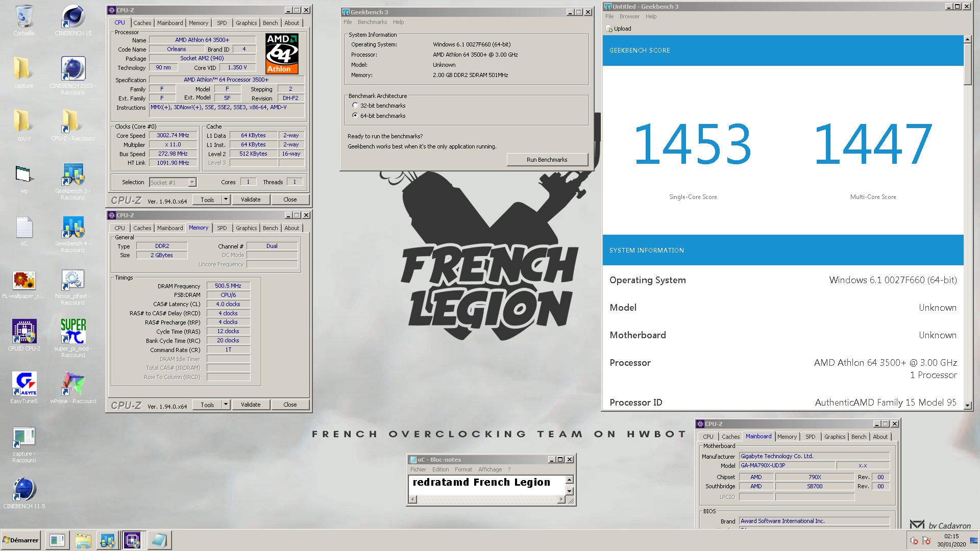Expand Tools dropdown arrow in top CPU-Z window
This screenshot has height=551, width=980.
point(226,199)
